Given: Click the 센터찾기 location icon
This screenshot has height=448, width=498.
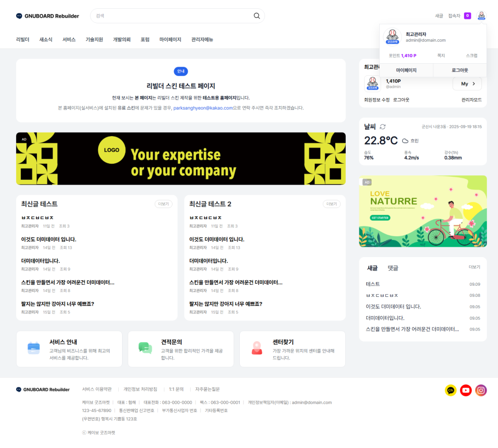Looking at the screenshot, I should pyautogui.click(x=257, y=348).
